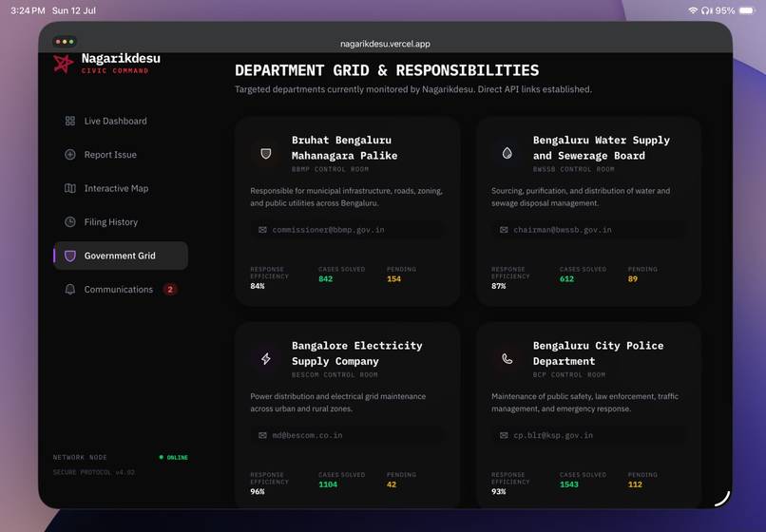Click the three-dot window control at top
Viewport: 766px width, 532px height.
[x=65, y=42]
